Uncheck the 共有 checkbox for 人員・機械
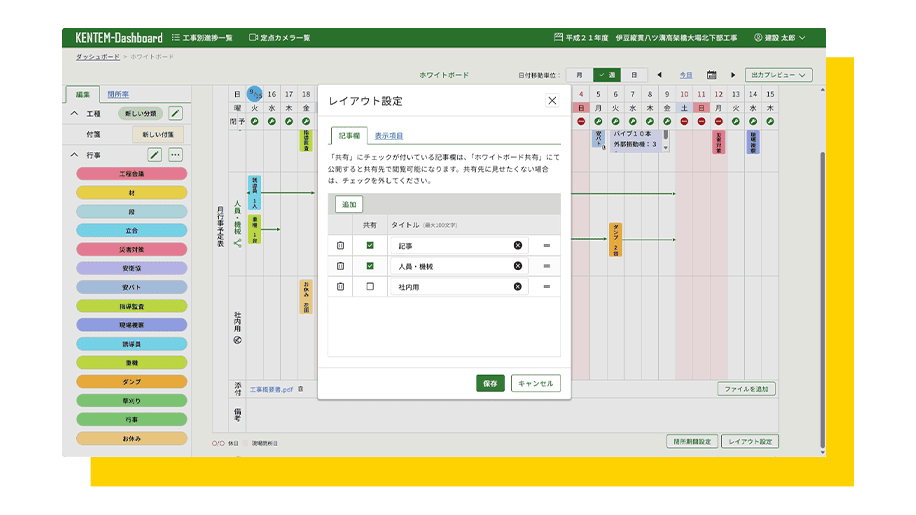Screen dimensions: 916x515 point(370,266)
